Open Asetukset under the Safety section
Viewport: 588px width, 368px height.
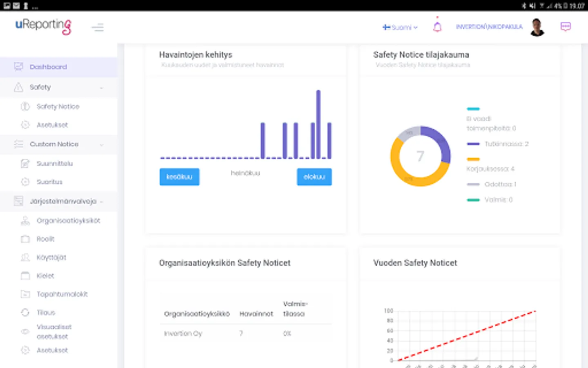(x=52, y=125)
